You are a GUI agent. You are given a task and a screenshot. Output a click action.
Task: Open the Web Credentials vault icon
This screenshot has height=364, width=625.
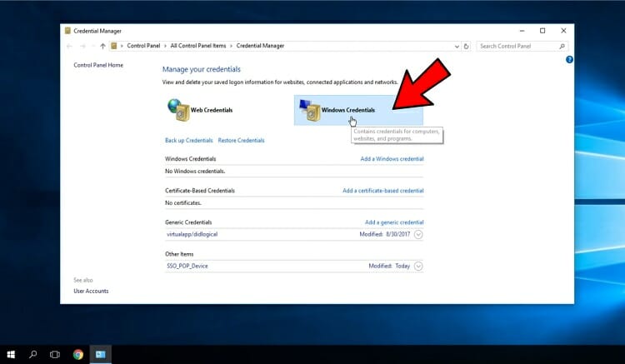click(x=177, y=108)
